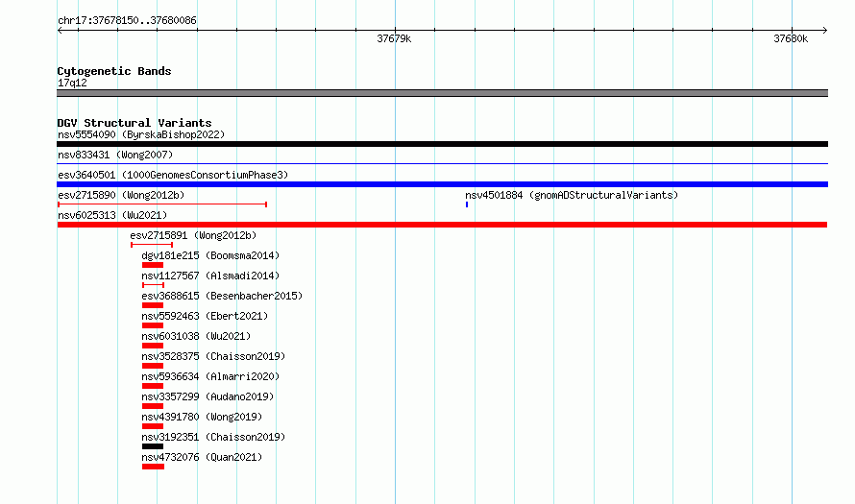Select the red esv3688615 variant bar
The width and height of the screenshot is (855, 504).
[153, 305]
